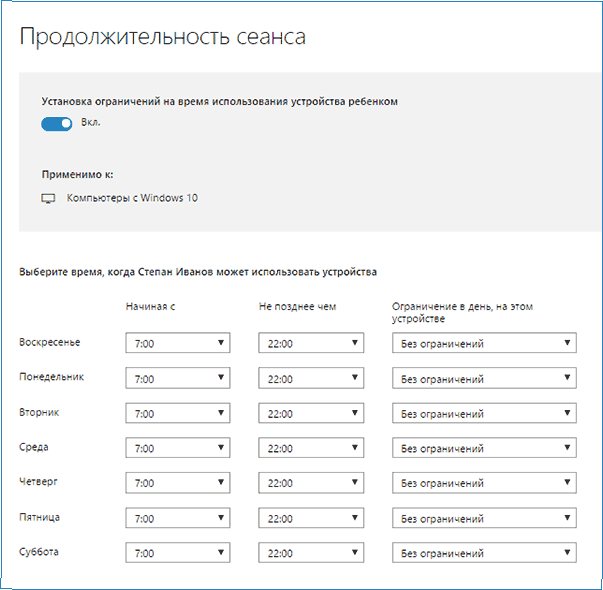The width and height of the screenshot is (603, 590).
Task: Click the Не позднее чем column header
Action: pyautogui.click(x=297, y=307)
